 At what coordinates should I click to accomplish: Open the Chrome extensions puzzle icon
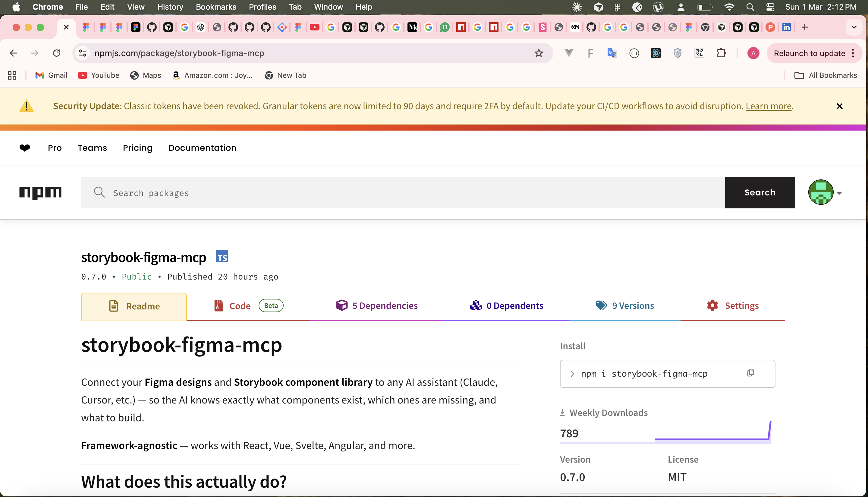[x=721, y=53]
